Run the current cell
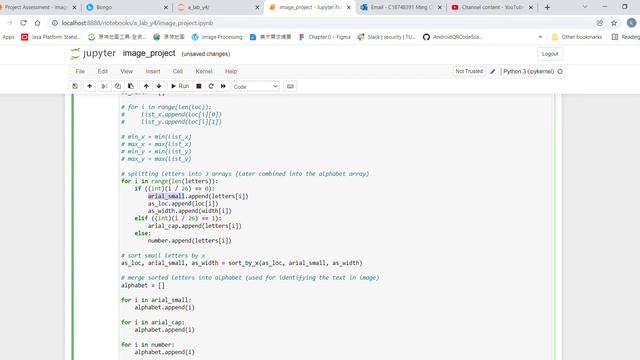Image resolution: width=640 pixels, height=360 pixels. (180, 86)
